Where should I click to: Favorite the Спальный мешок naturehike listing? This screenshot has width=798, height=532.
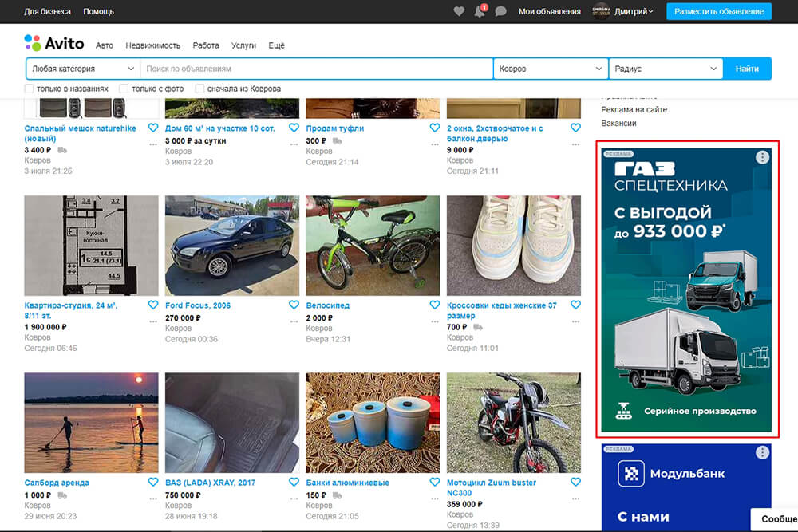(153, 128)
